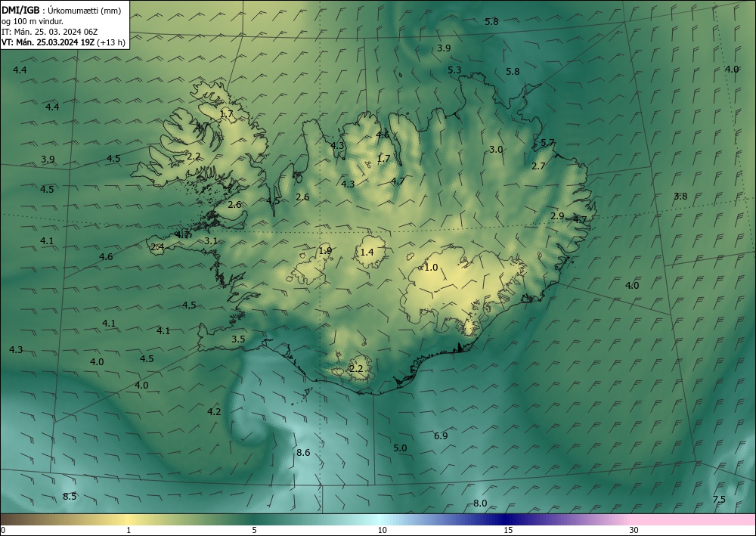Viewport: 756px width, 536px height.
Task: Click the legend tick label 10
Action: (x=382, y=530)
